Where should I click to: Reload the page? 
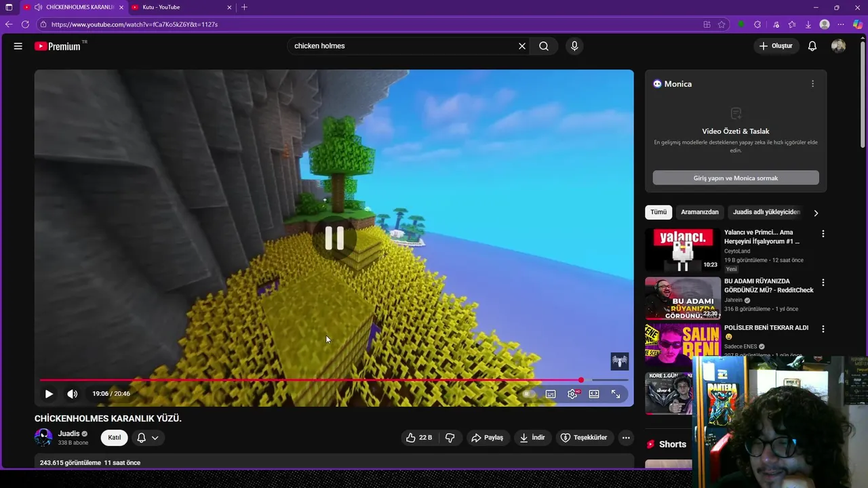tap(25, 24)
